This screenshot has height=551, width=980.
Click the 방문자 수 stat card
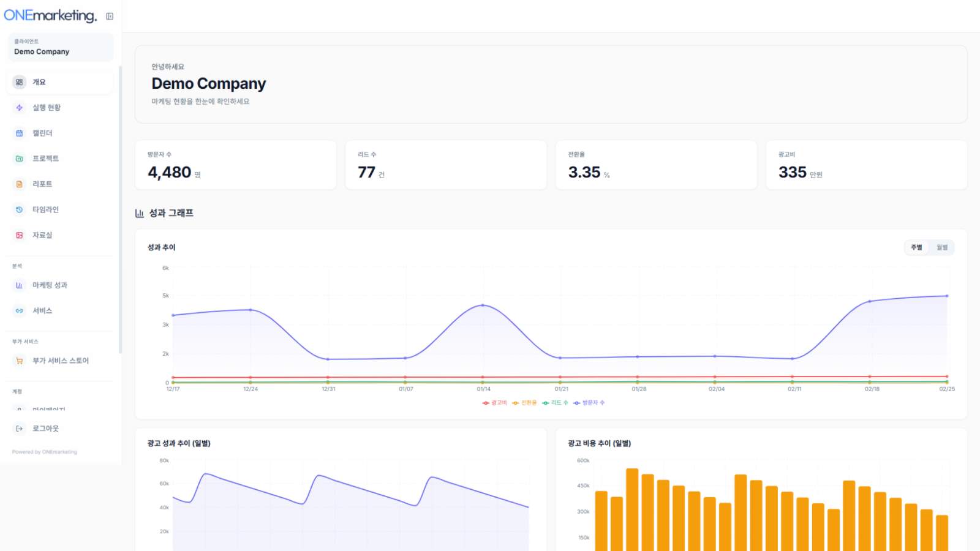[x=235, y=165]
